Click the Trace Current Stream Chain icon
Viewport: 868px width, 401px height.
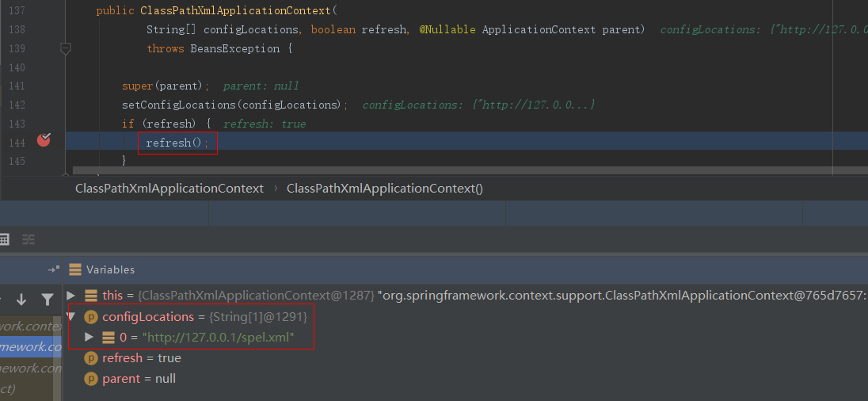(29, 239)
